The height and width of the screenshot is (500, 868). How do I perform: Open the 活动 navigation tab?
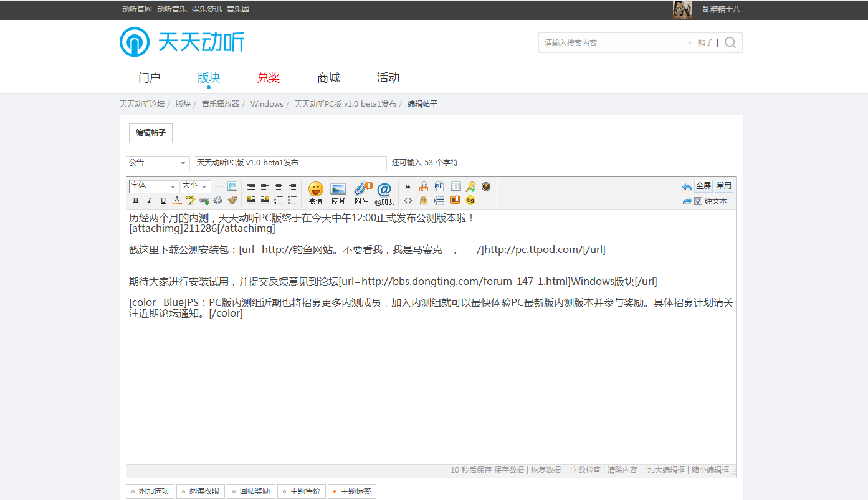[388, 78]
